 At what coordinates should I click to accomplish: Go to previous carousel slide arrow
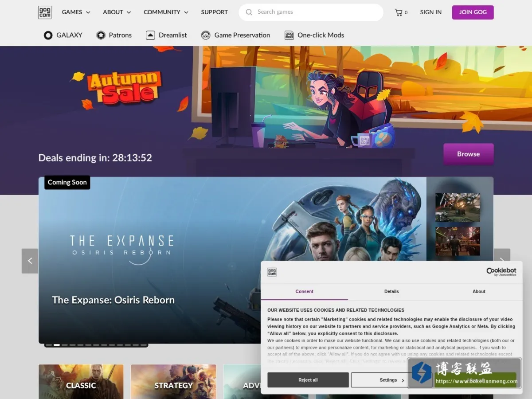coord(30,261)
